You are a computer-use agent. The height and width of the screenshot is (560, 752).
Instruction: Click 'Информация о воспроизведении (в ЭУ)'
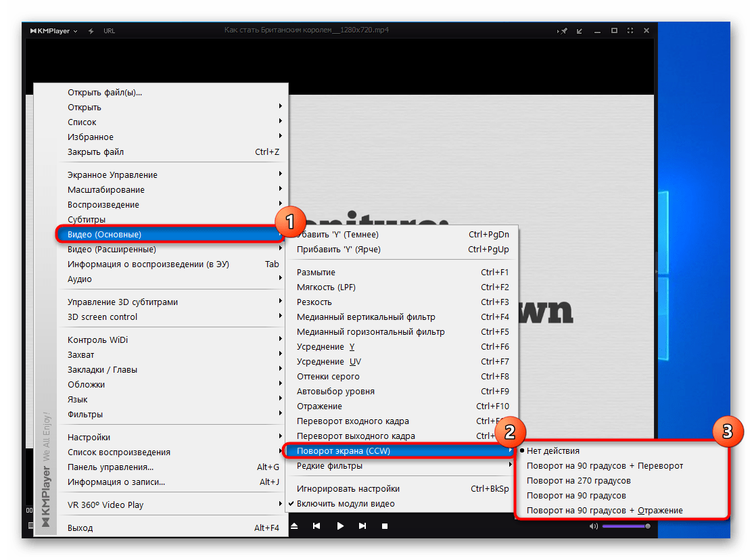171,264
